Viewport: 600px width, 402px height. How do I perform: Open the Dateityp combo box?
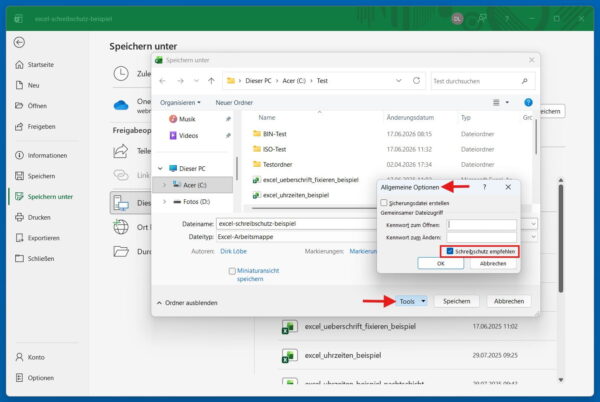[296, 237]
